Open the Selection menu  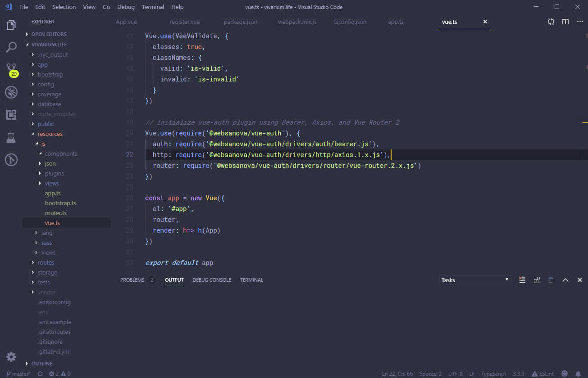64,7
